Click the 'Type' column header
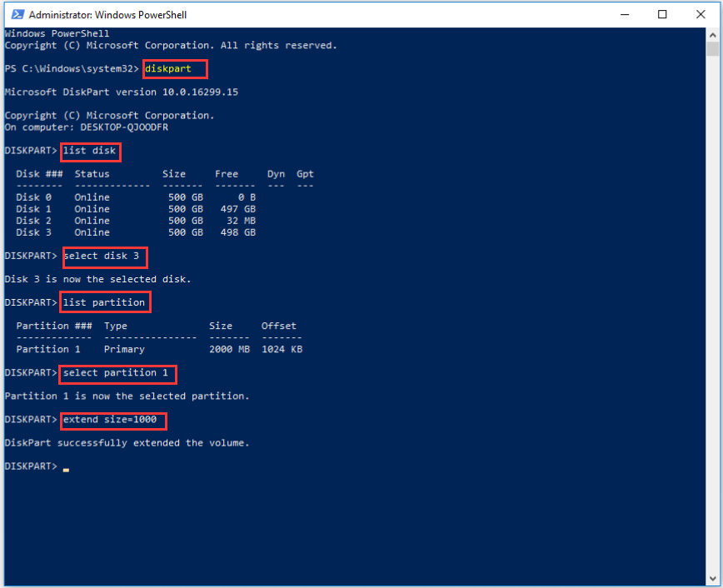Image resolution: width=723 pixels, height=588 pixels. (115, 326)
